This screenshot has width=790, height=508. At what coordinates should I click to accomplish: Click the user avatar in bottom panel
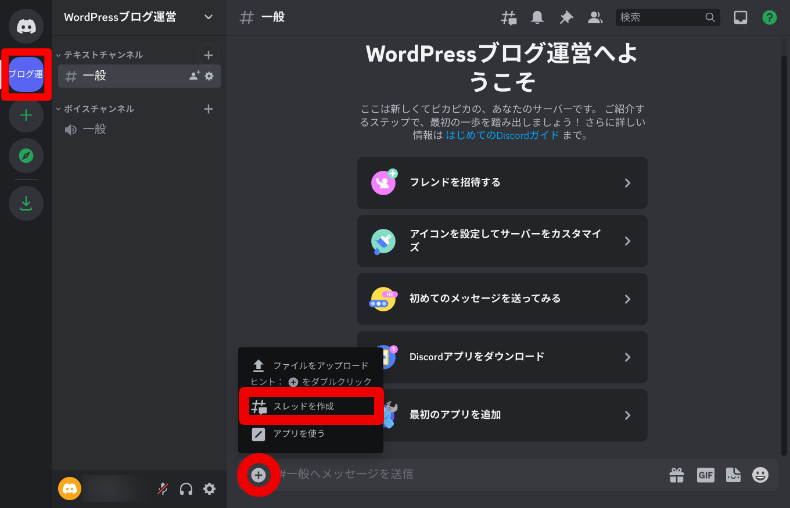point(70,488)
